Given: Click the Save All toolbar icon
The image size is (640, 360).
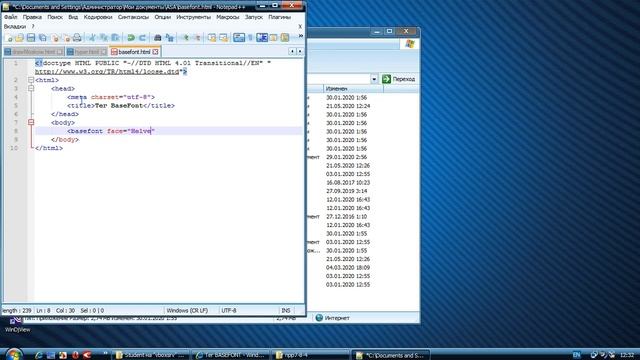Looking at the screenshot, I should click(42, 38).
